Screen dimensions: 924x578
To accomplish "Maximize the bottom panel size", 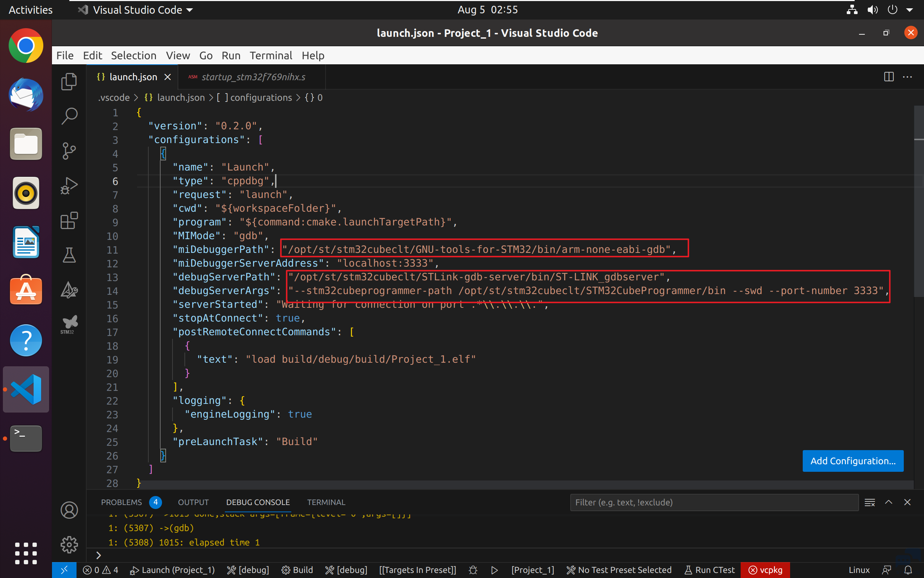I will [889, 502].
